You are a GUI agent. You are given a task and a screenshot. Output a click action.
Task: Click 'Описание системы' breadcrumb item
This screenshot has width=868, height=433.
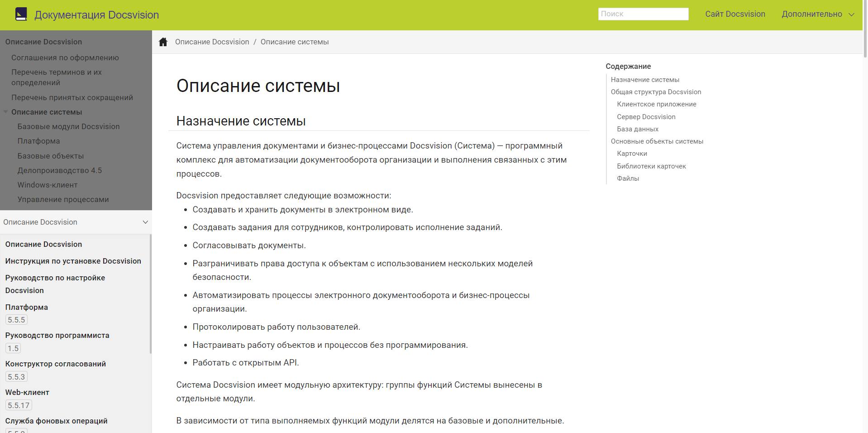click(295, 42)
